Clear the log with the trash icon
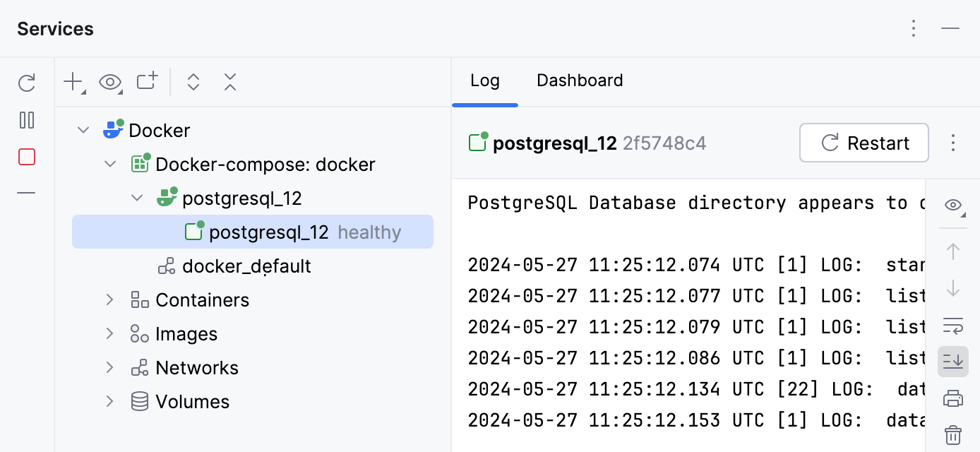 click(952, 434)
